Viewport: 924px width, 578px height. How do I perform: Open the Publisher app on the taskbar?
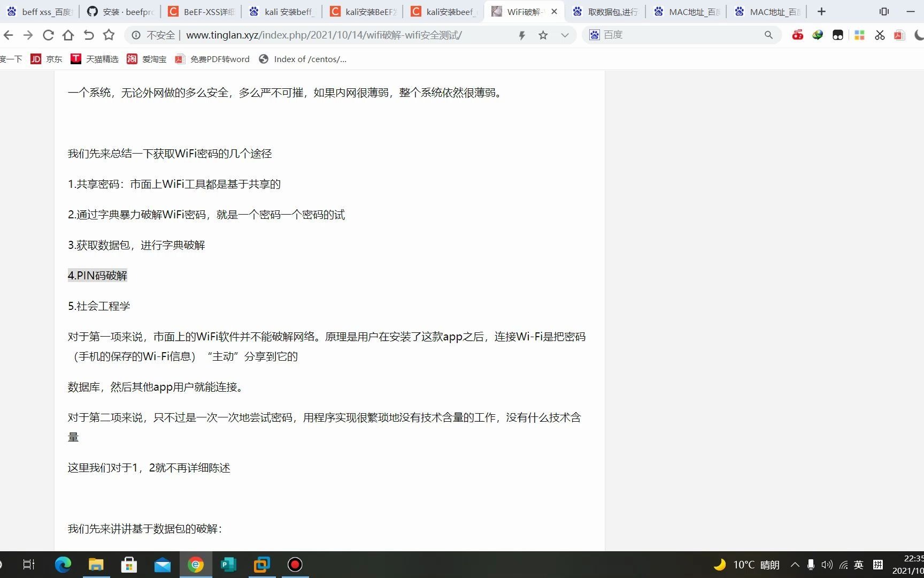coord(228,565)
